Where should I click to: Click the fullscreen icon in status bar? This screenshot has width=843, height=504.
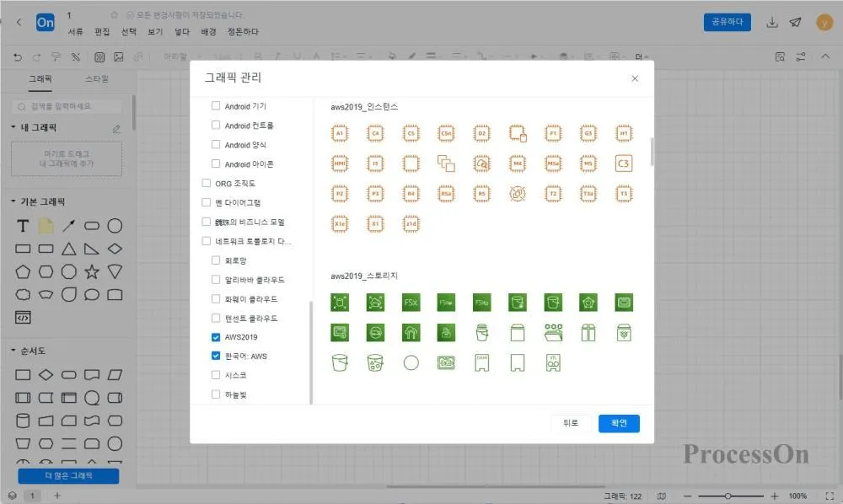click(830, 496)
